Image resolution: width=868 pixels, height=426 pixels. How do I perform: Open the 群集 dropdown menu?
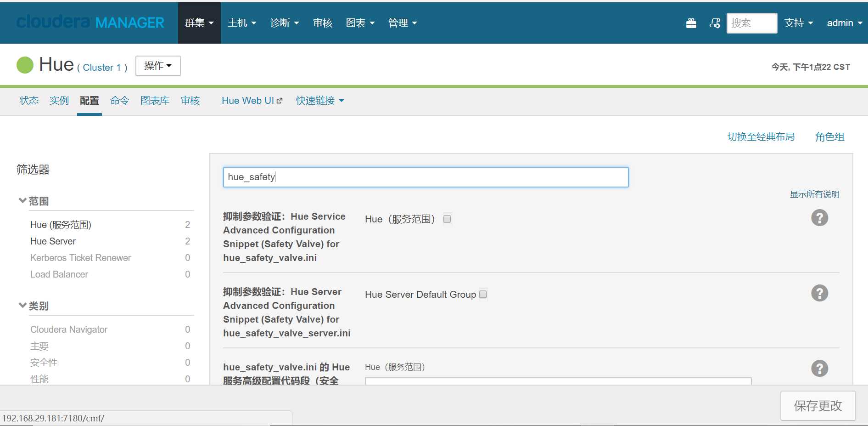pyautogui.click(x=199, y=23)
